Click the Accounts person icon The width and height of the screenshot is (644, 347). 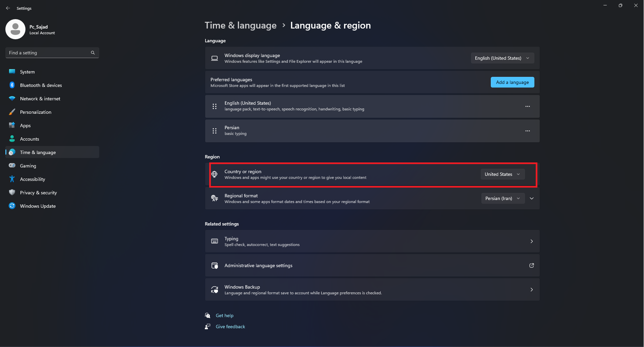coord(12,139)
